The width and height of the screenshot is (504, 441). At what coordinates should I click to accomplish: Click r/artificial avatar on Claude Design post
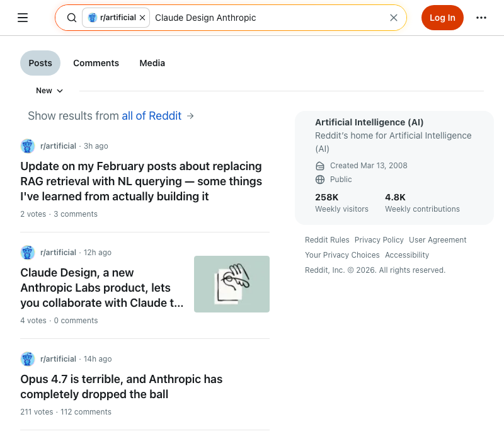coord(28,253)
